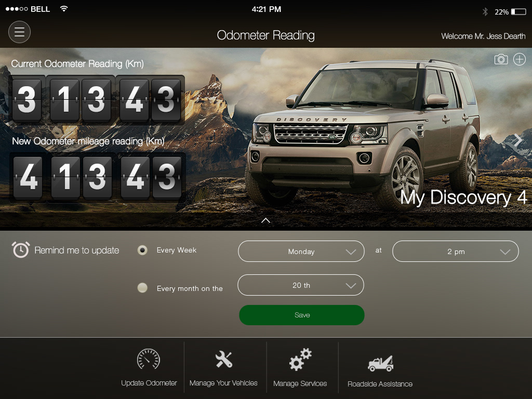Tap the battery indicator icon

(518, 12)
